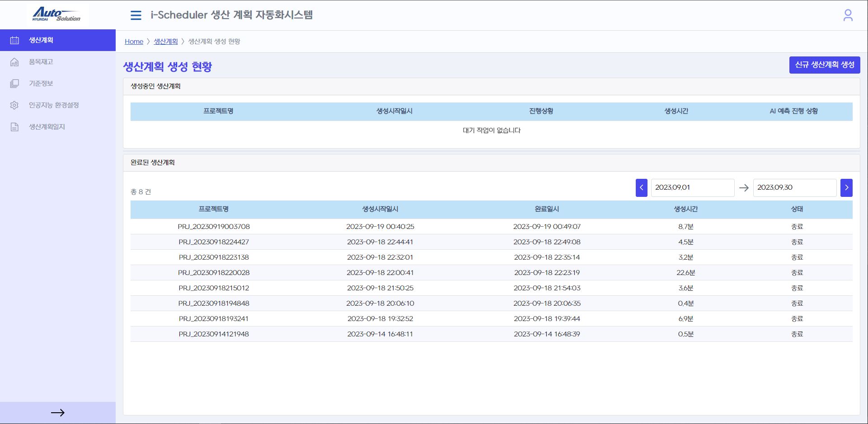Click 종료 status in PRJ_20230914121948 row

pos(797,334)
